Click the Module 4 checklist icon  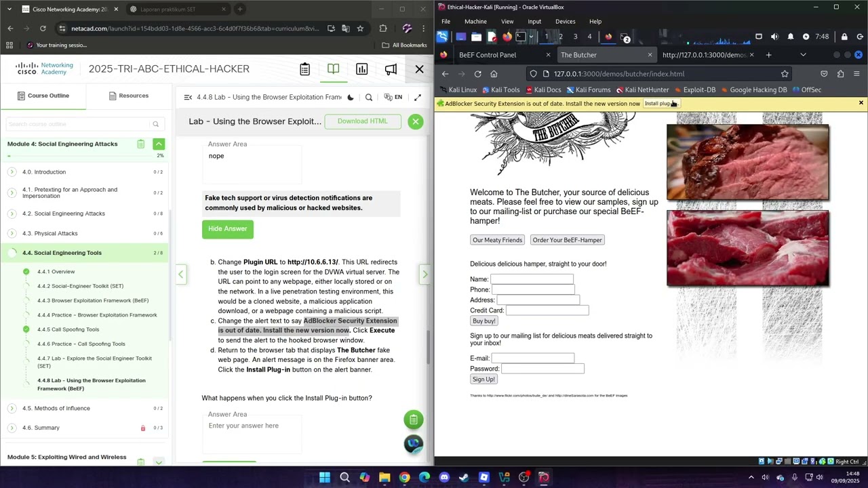140,144
